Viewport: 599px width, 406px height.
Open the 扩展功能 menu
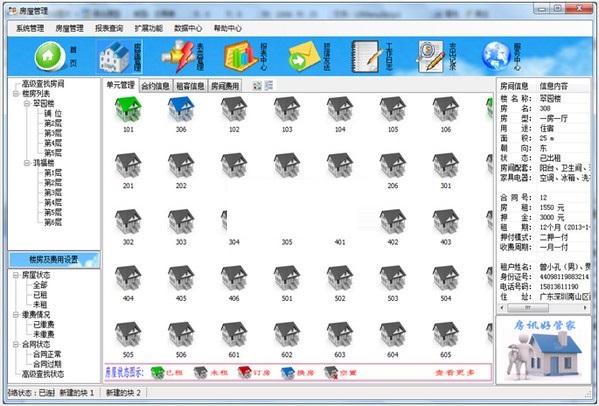point(149,28)
